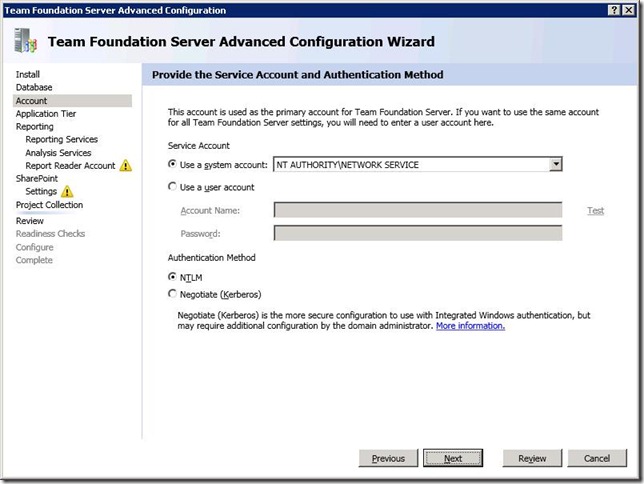Open the Database step in sidebar
Image resolution: width=644 pixels, height=484 pixels.
(34, 88)
